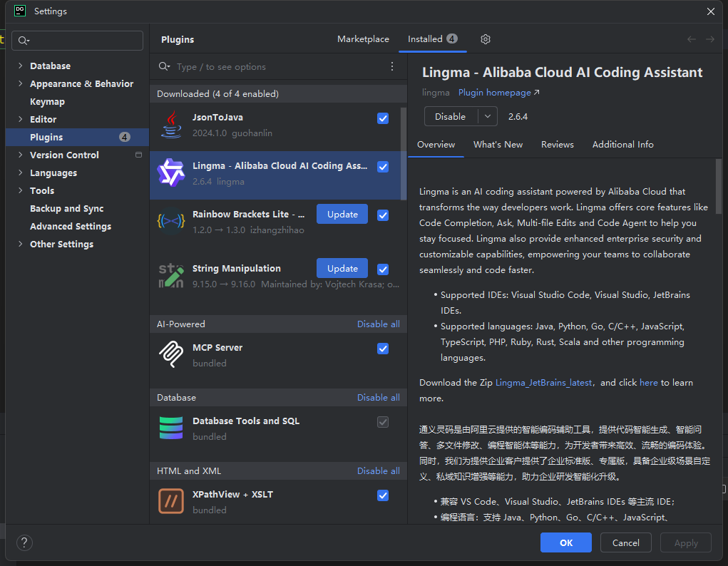This screenshot has width=728, height=566.
Task: Expand the Languages settings node
Action: (21, 173)
